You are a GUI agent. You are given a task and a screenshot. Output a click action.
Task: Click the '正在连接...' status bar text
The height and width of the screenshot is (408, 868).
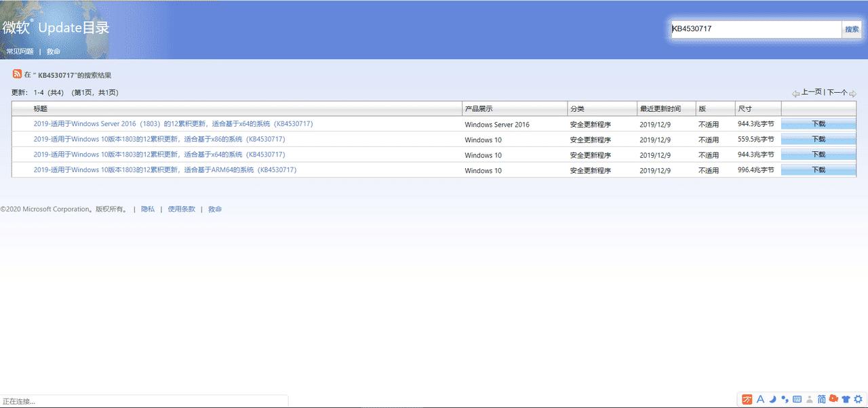point(19,402)
